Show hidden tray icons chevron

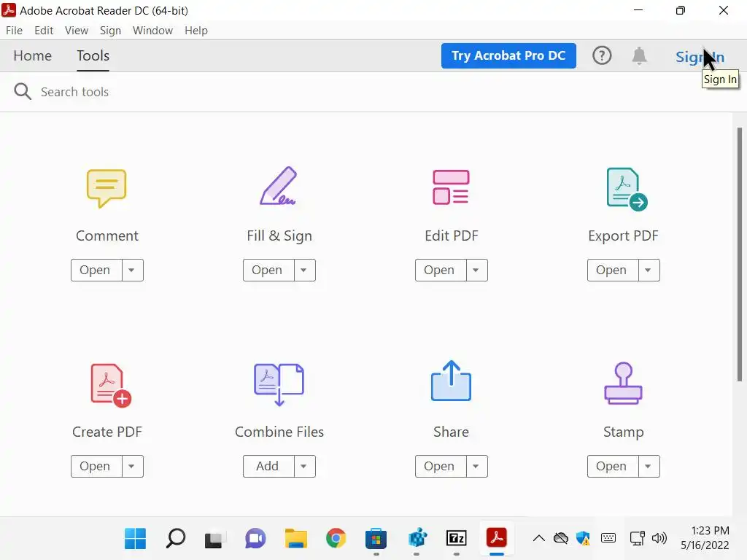(539, 538)
